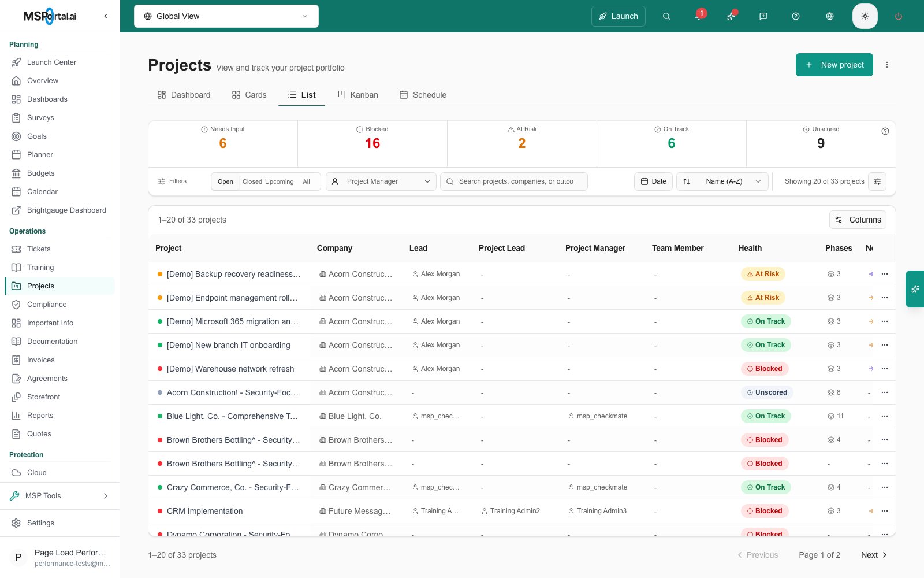
Task: Select the All status filter
Action: coord(307,181)
